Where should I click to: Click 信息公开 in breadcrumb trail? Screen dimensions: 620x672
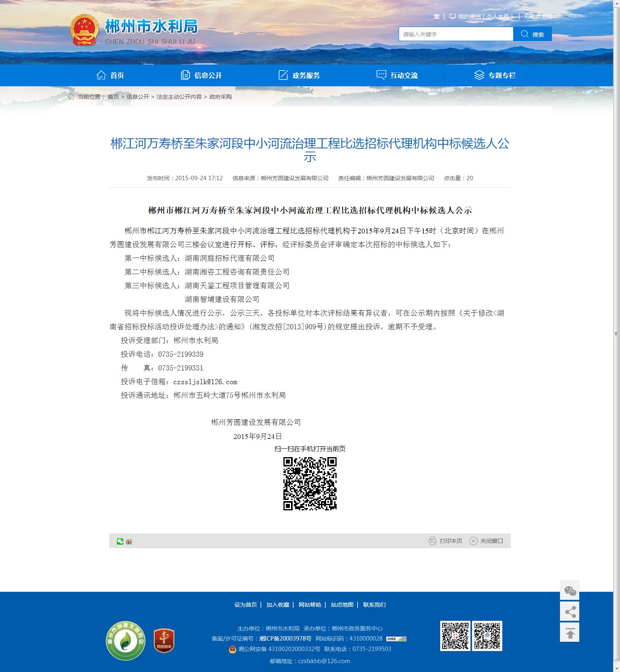click(138, 97)
